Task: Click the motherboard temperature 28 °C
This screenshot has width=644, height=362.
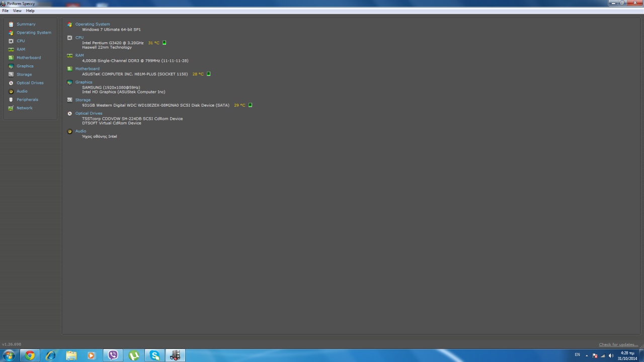Action: point(198,74)
